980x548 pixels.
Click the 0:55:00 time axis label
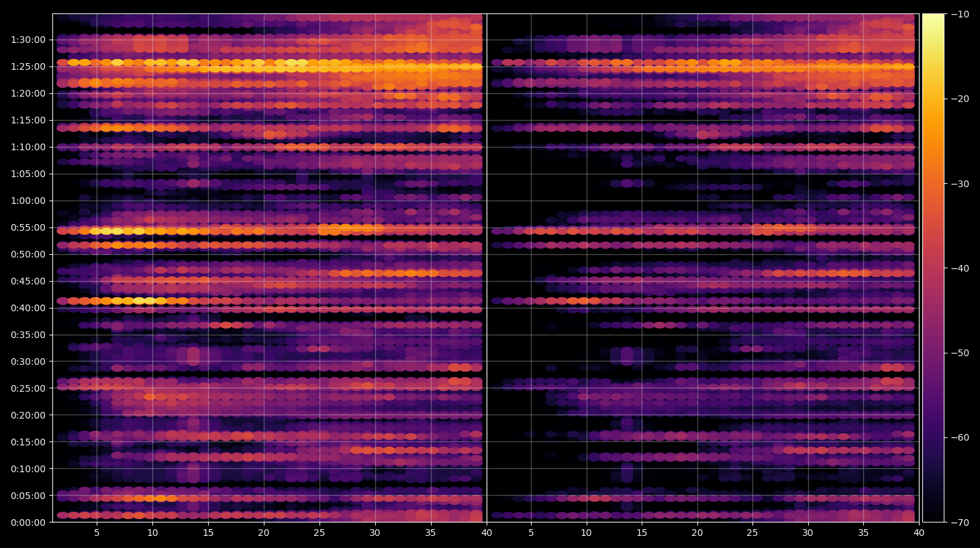point(28,227)
